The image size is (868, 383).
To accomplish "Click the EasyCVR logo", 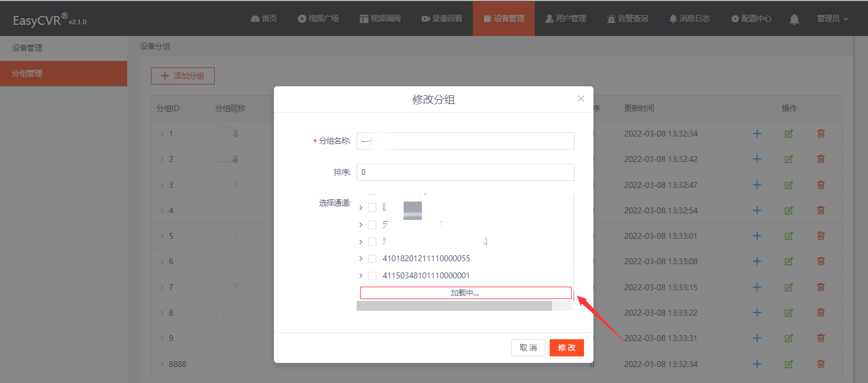I will pyautogui.click(x=50, y=21).
